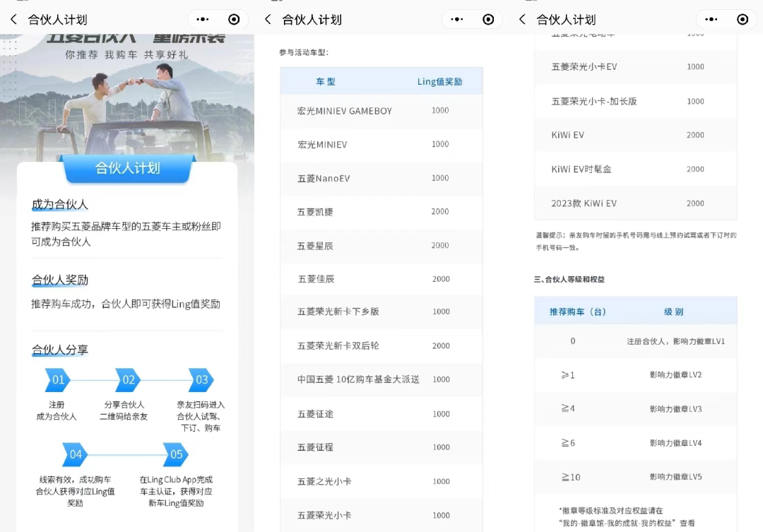Tap the back arrow on the first 合伙人计划 page
Viewport: 763px width, 532px height.
tap(14, 19)
